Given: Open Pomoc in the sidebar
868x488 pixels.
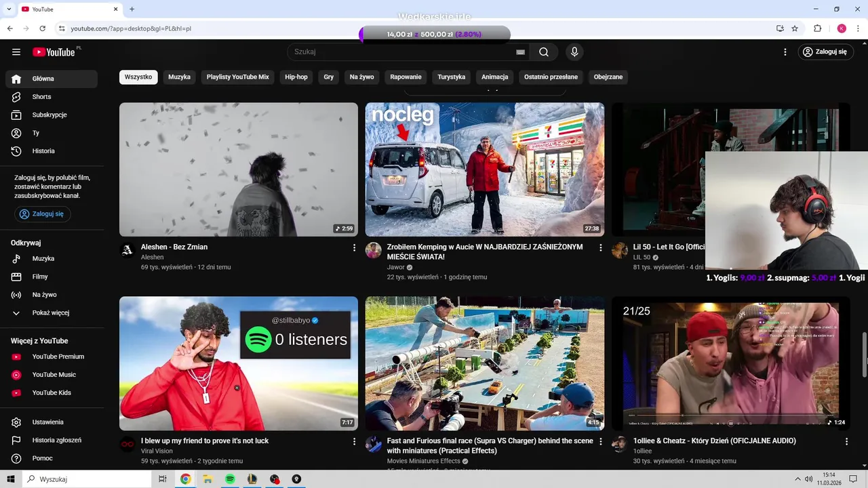Looking at the screenshot, I should (x=52, y=458).
